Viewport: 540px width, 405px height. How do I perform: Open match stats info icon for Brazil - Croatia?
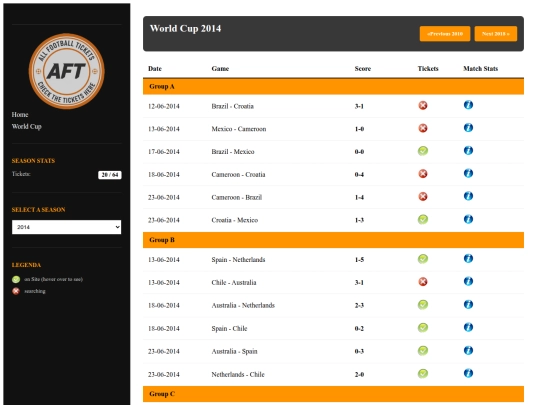(468, 105)
